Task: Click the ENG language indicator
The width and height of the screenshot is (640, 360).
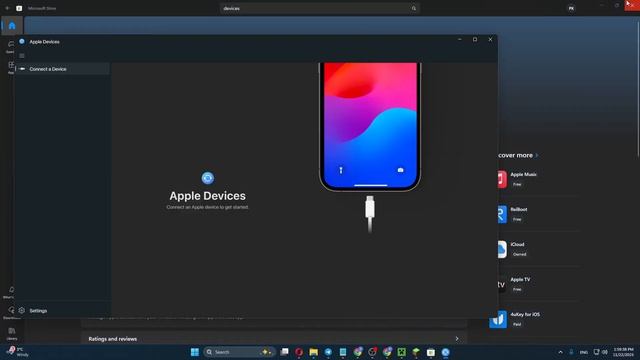Action: pos(584,352)
